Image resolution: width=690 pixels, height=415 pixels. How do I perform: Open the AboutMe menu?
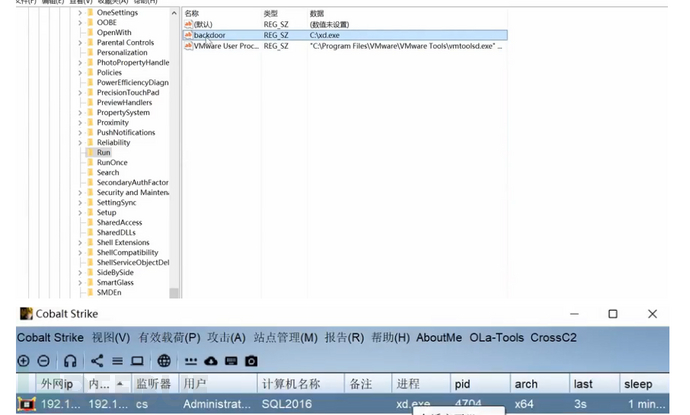click(439, 338)
